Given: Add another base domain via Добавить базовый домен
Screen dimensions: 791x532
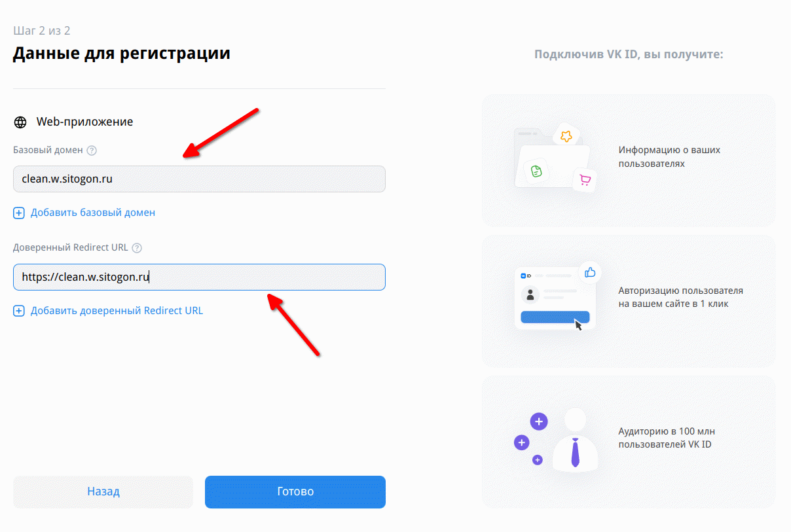Looking at the screenshot, I should 93,213.
